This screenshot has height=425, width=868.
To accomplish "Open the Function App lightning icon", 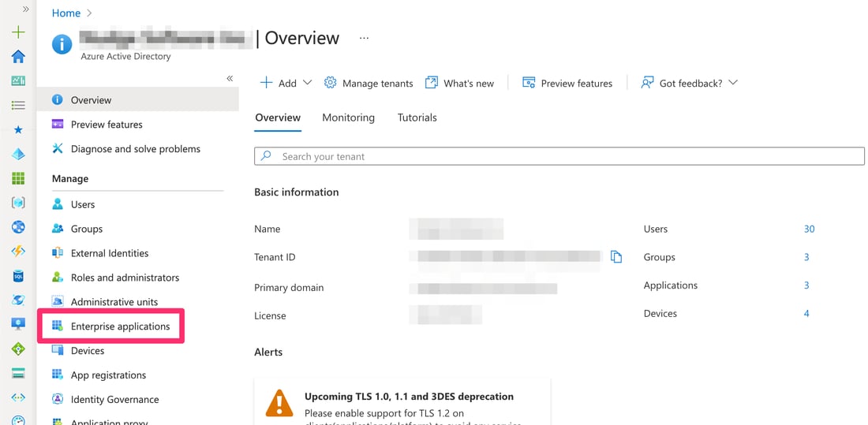I will [x=18, y=252].
